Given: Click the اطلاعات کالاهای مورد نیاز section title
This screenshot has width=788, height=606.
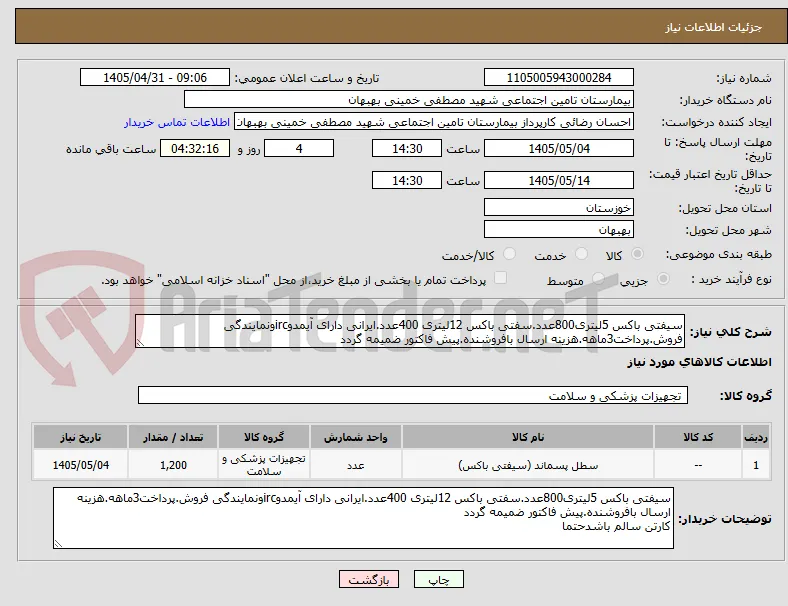Looking at the screenshot, I should tap(699, 362).
